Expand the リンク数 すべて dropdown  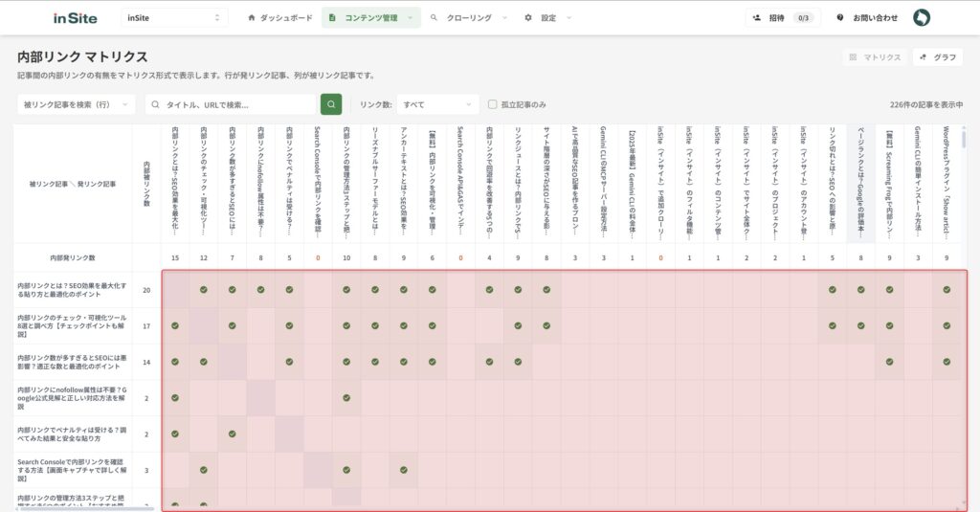(437, 104)
